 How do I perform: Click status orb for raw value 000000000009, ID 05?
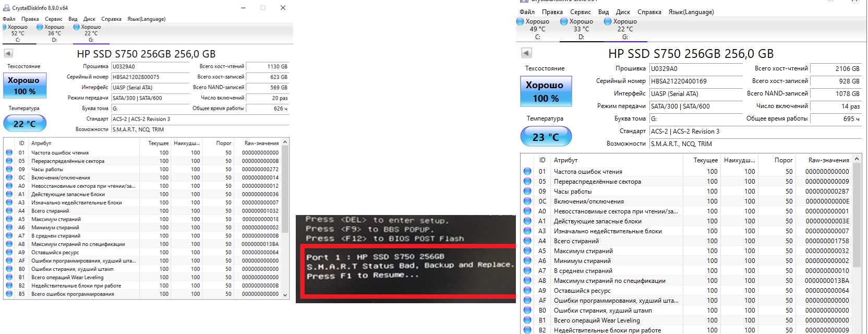point(527,181)
